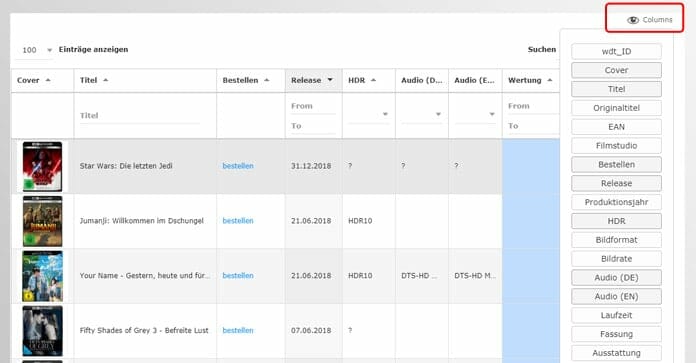Screen dimensions: 696x363
Task: Select title Your Name - Gestern, heute
Action: click(x=145, y=276)
